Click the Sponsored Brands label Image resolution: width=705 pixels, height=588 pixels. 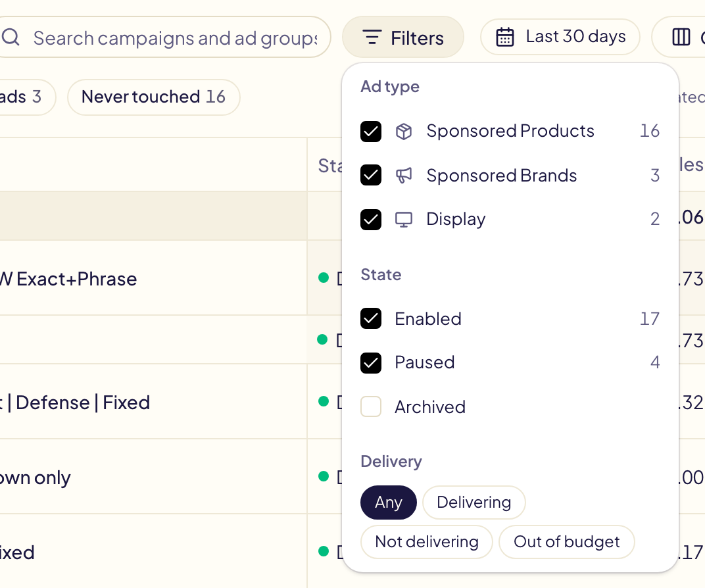click(501, 176)
